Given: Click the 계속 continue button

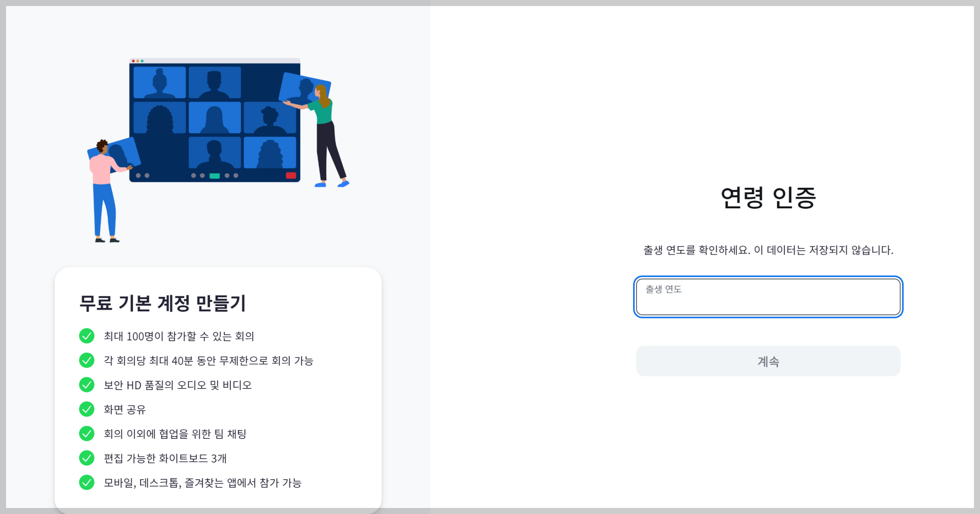Looking at the screenshot, I should point(768,361).
